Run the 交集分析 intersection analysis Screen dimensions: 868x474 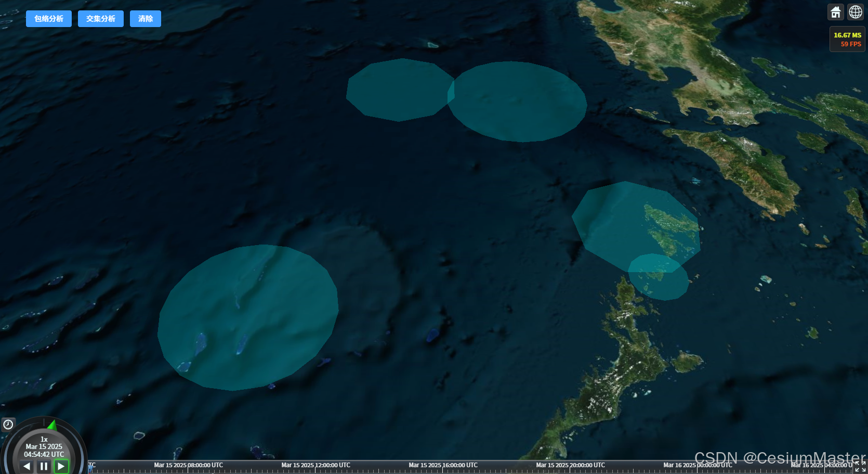click(x=101, y=19)
